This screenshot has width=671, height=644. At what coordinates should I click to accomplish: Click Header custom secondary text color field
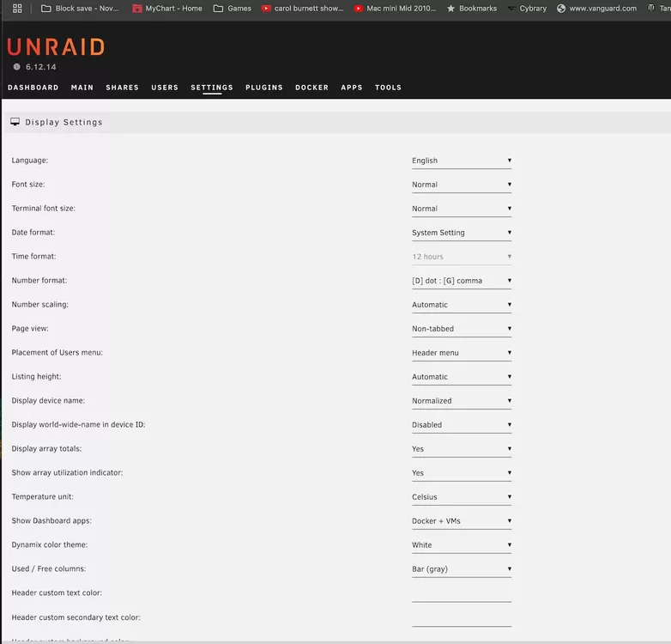462,618
